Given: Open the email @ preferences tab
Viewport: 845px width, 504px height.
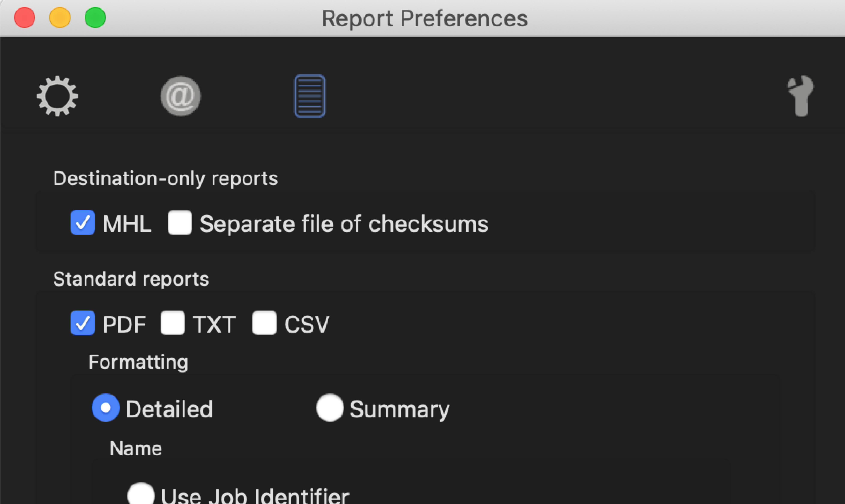Looking at the screenshot, I should pos(180,96).
